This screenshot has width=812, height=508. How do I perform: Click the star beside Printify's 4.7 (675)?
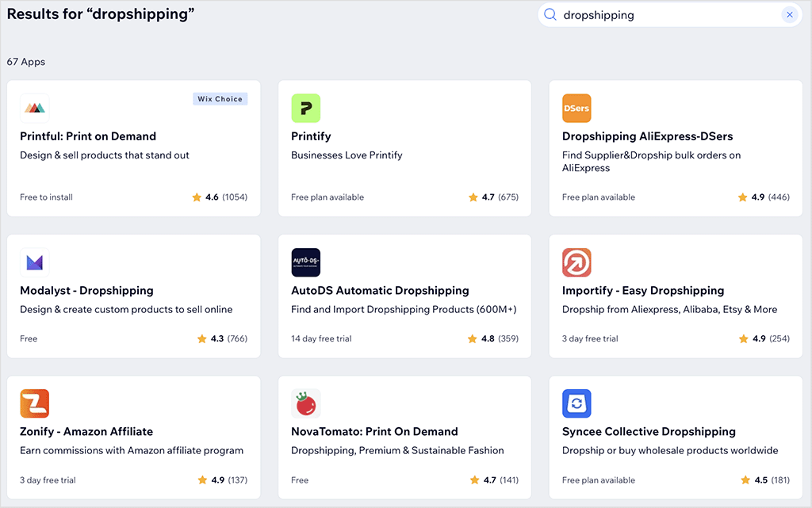[473, 197]
